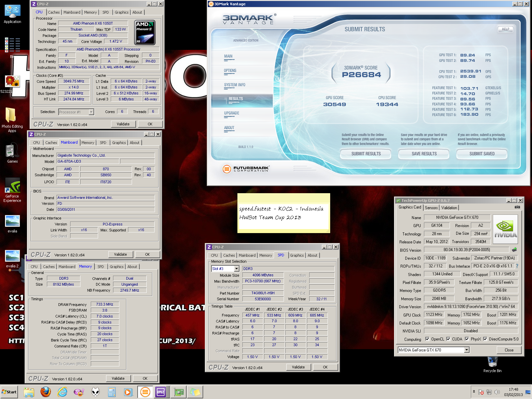Viewport: 532px width, 399px height.
Task: Click the Windows Start button
Action: (9, 392)
